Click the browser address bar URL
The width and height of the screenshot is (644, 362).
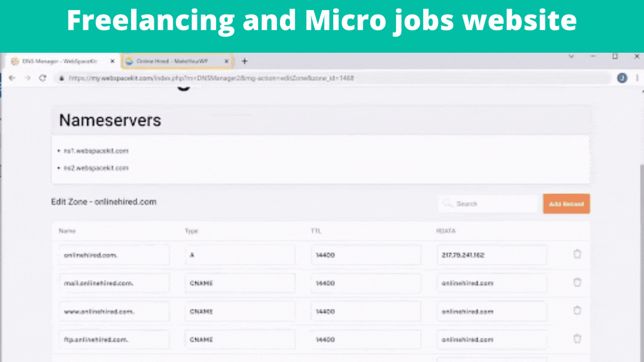coord(210,78)
